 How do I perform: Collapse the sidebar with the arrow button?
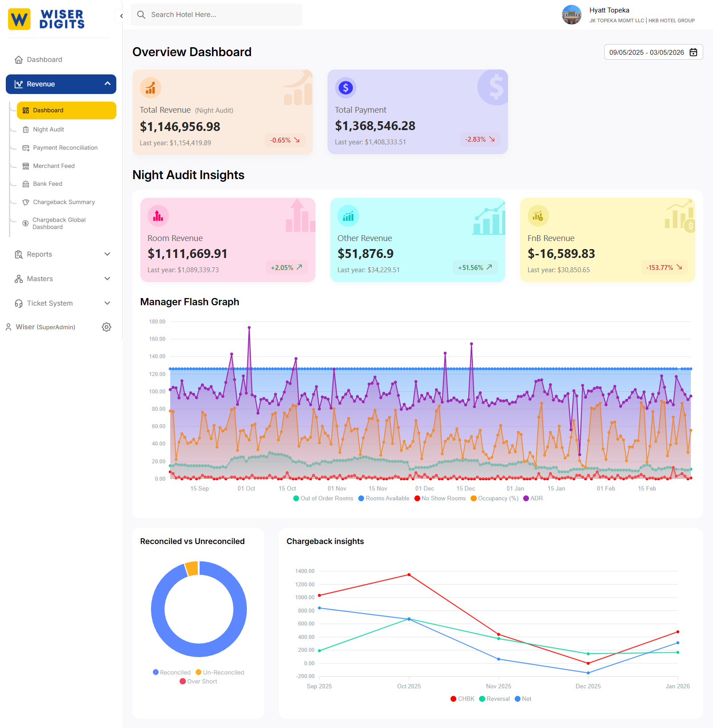click(x=121, y=16)
